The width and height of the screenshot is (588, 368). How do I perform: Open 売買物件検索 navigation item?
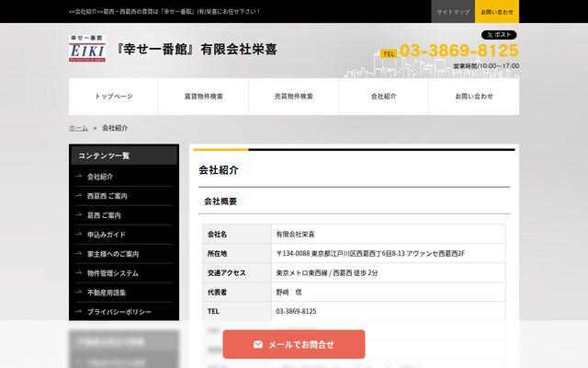(294, 97)
